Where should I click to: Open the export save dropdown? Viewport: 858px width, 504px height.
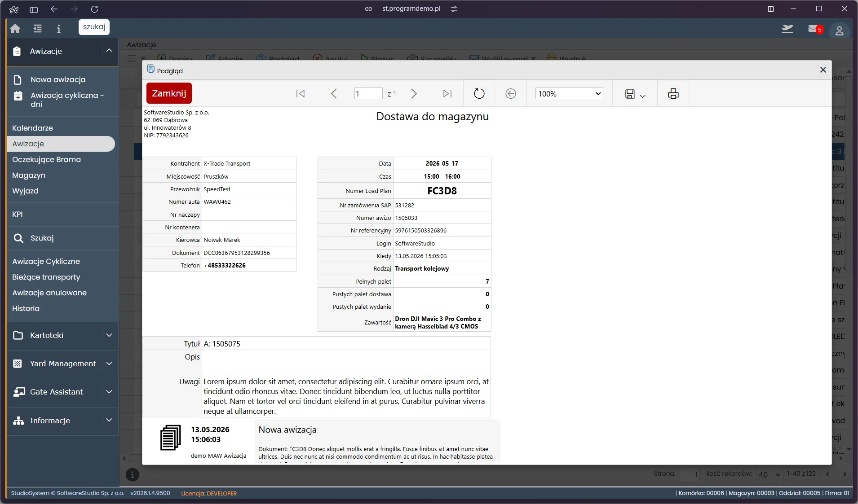635,94
